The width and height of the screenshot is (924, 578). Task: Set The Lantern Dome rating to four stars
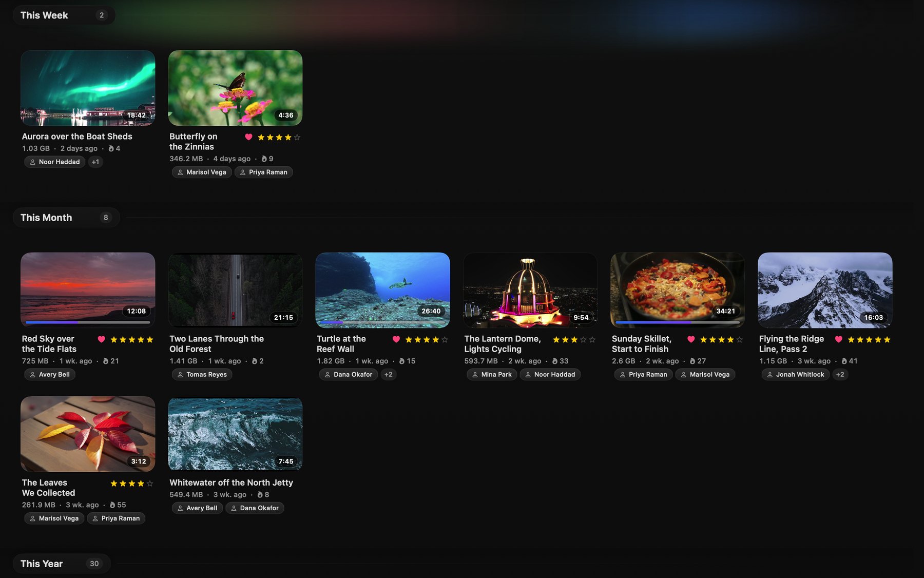(583, 339)
